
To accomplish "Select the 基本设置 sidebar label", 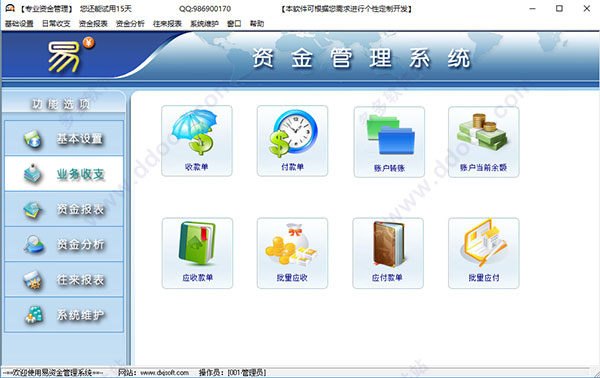I will point(80,139).
